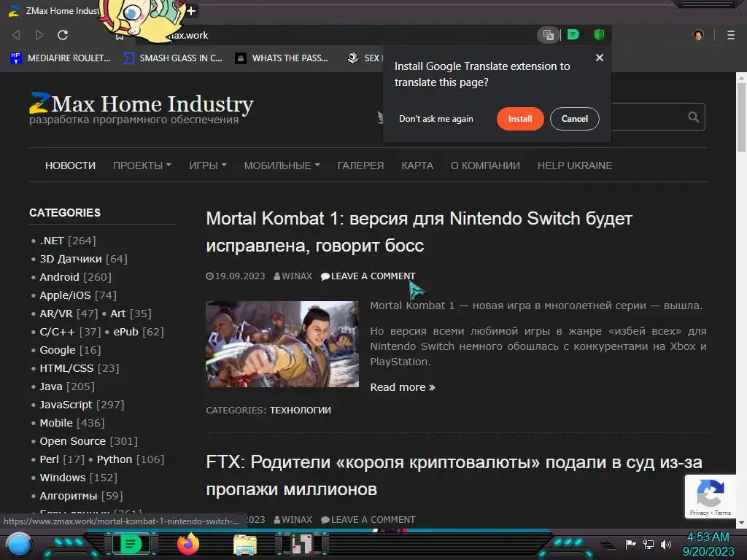Click Read more on the Mortal Kombat article
This screenshot has width=747, height=560.
click(403, 387)
